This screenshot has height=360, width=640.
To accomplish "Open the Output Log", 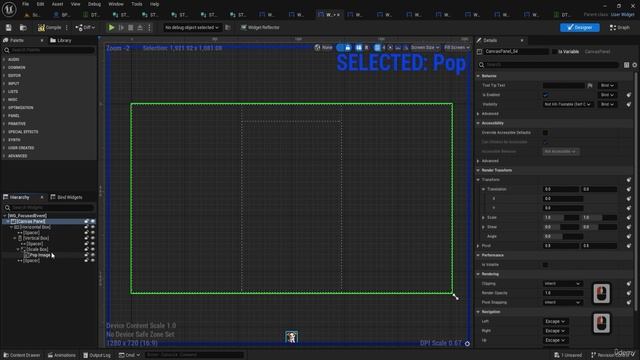I will tap(97, 355).
